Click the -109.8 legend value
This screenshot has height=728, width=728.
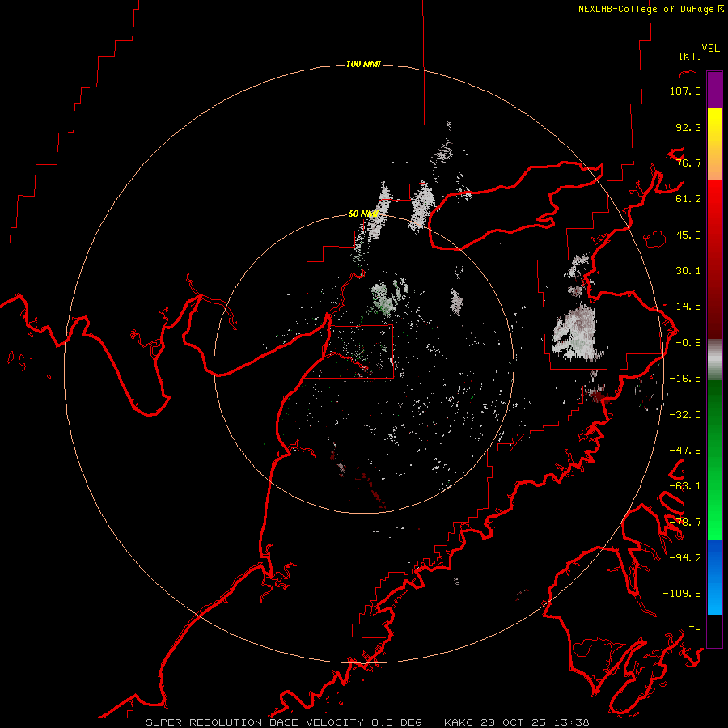[682, 594]
